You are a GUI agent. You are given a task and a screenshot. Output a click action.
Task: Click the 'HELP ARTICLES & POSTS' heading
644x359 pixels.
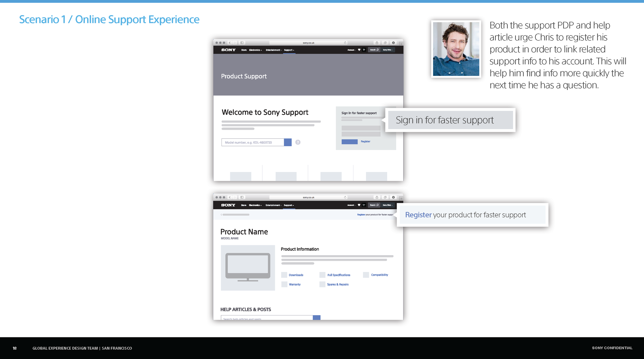245,309
